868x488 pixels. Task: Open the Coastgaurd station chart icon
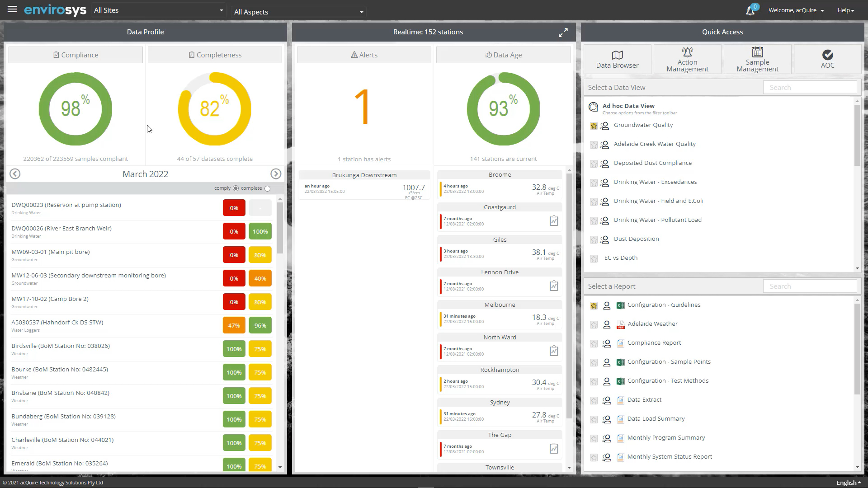(554, 221)
